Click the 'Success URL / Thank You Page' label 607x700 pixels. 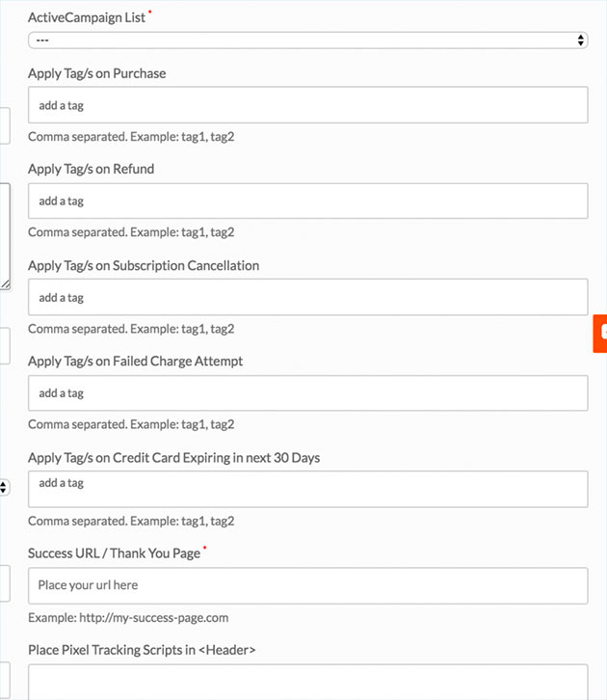coord(115,553)
